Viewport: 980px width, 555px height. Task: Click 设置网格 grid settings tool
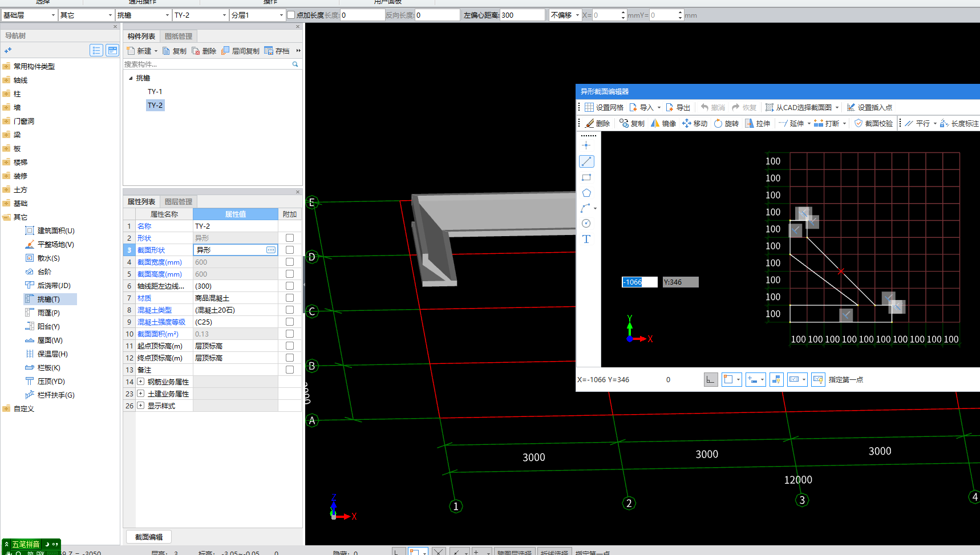click(604, 107)
